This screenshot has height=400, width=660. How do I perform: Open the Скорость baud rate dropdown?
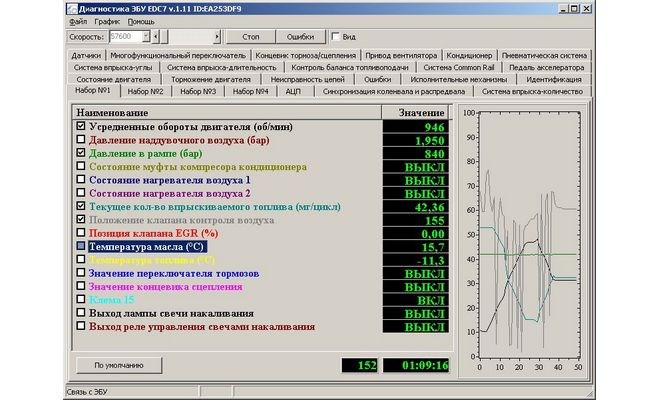[x=148, y=36]
